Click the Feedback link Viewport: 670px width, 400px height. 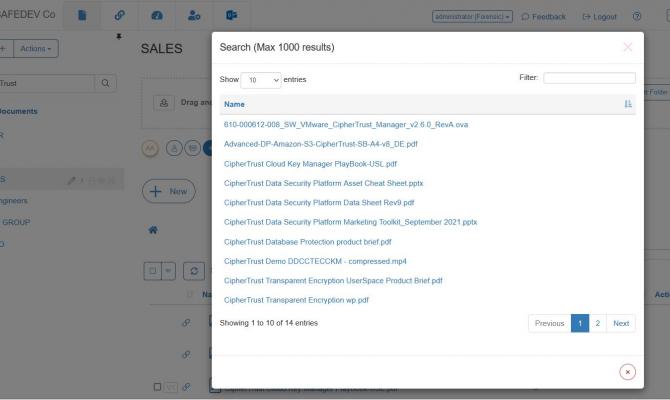coord(544,17)
